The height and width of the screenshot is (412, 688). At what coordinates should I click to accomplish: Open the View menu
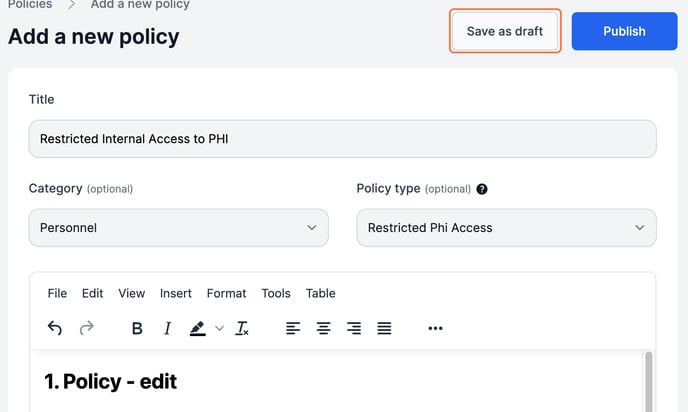click(x=131, y=293)
